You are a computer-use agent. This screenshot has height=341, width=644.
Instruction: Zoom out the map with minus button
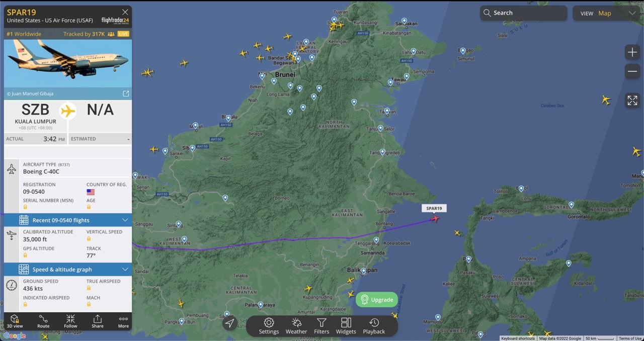pos(632,72)
